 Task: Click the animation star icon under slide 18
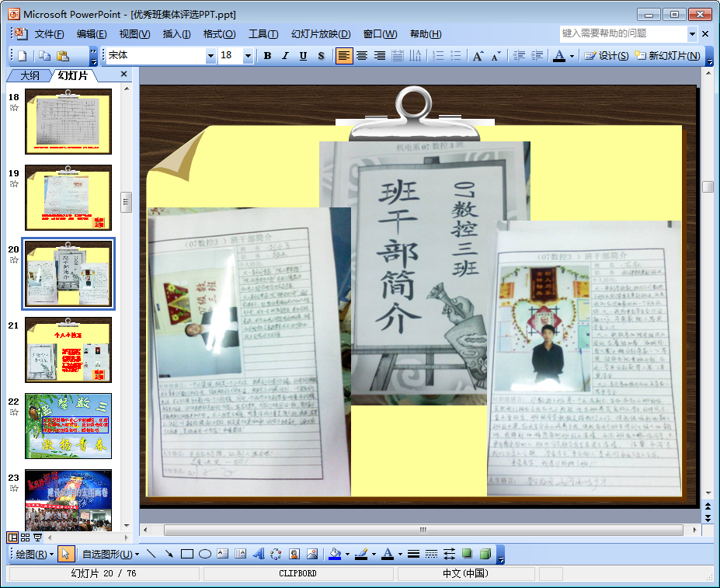pyautogui.click(x=14, y=108)
